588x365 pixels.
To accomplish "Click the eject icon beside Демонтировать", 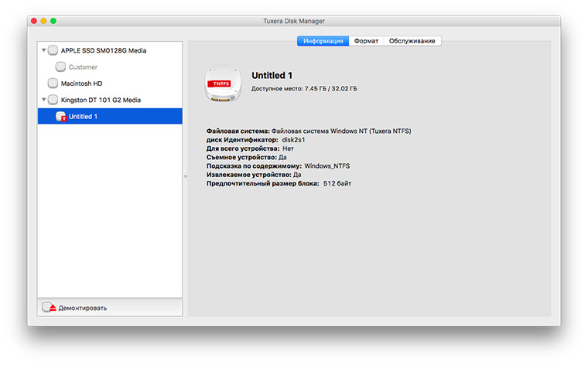I will (x=49, y=308).
